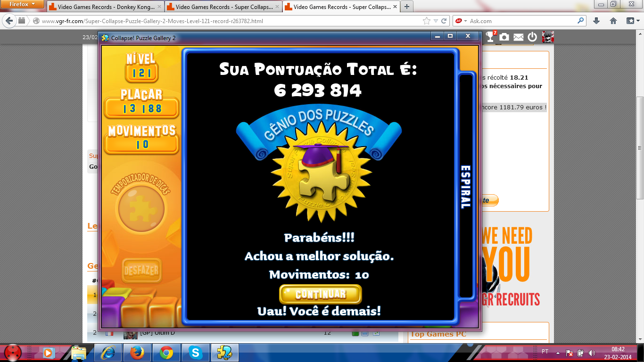Launch Google Chrome from taskbar
The image size is (644, 362).
pyautogui.click(x=166, y=352)
